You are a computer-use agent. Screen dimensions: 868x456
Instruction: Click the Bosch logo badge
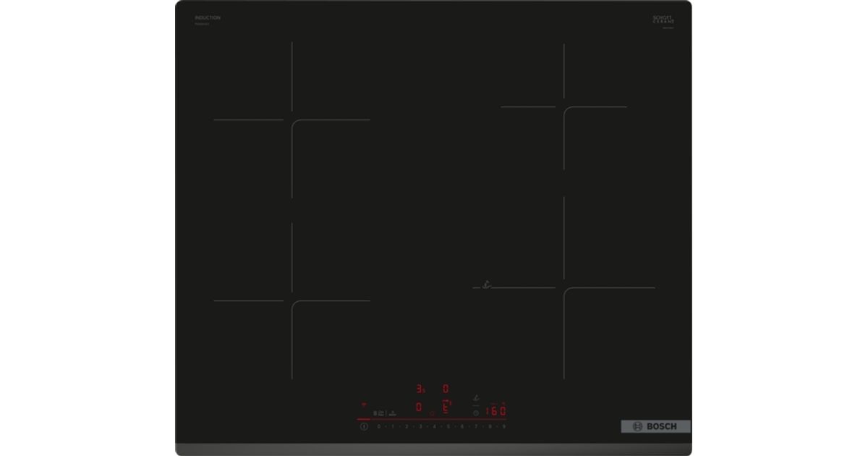pyautogui.click(x=655, y=426)
